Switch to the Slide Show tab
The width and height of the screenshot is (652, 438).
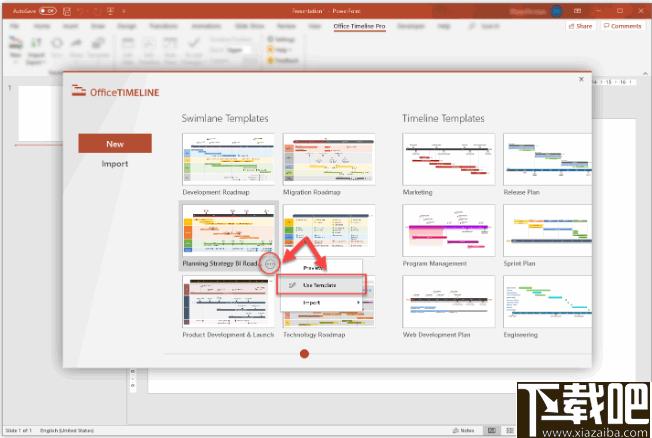click(249, 26)
